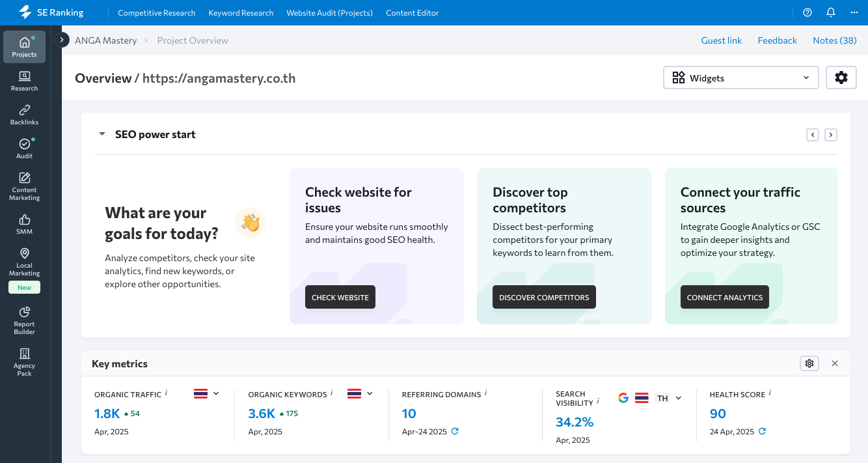
Task: Click the Key metrics heading
Action: point(120,363)
